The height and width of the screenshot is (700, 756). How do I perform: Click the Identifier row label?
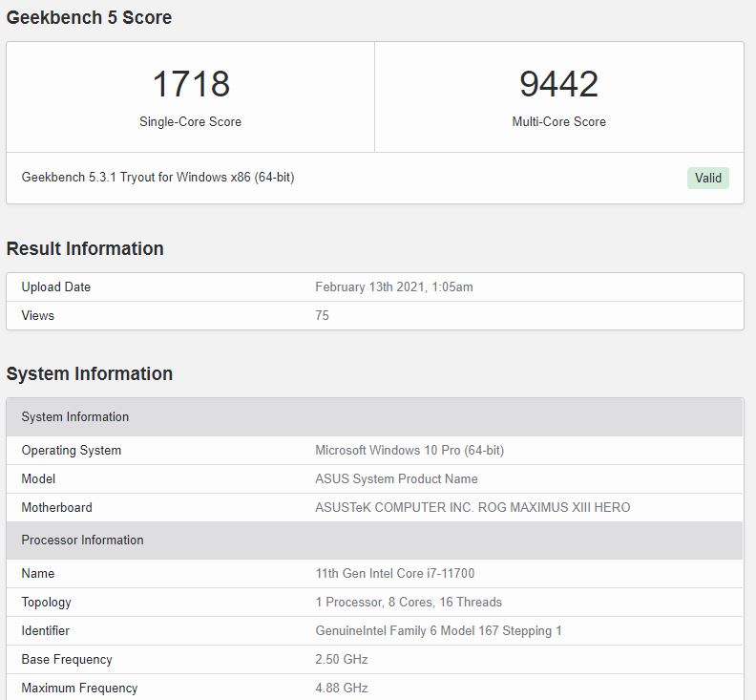point(45,630)
